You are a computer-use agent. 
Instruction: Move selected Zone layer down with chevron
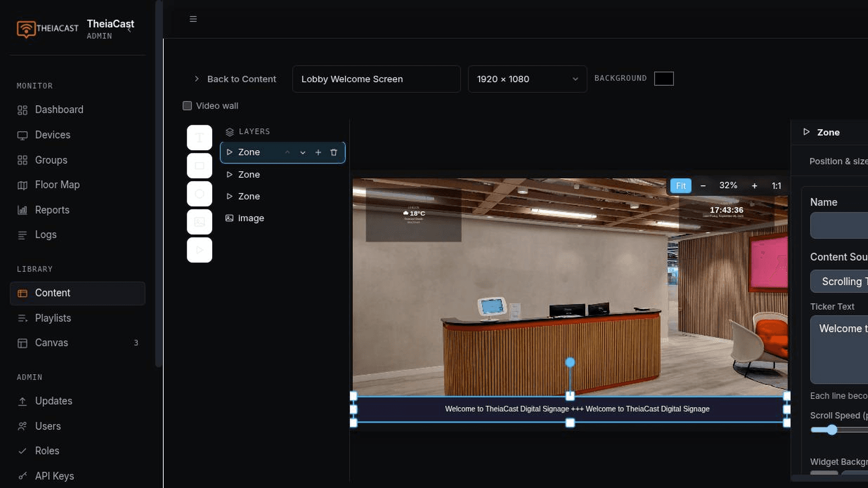[303, 152]
